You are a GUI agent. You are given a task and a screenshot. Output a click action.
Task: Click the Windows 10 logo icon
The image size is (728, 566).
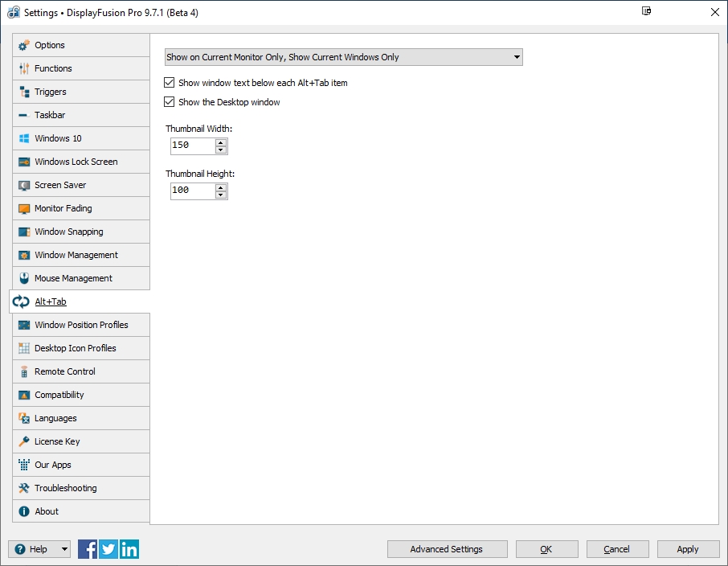pos(24,138)
